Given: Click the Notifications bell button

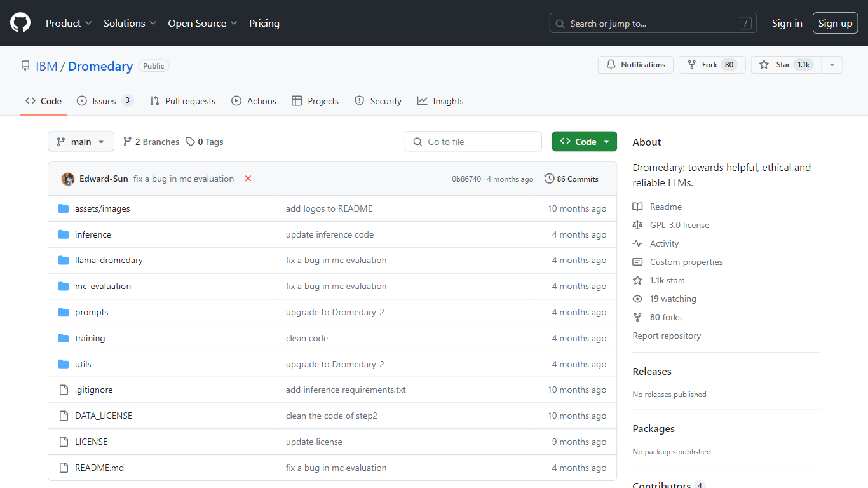Looking at the screenshot, I should [x=635, y=65].
